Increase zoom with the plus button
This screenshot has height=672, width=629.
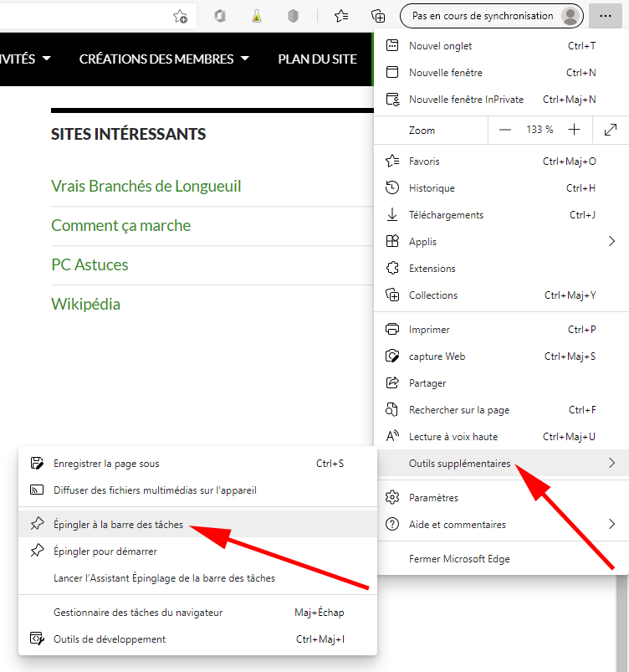point(574,130)
